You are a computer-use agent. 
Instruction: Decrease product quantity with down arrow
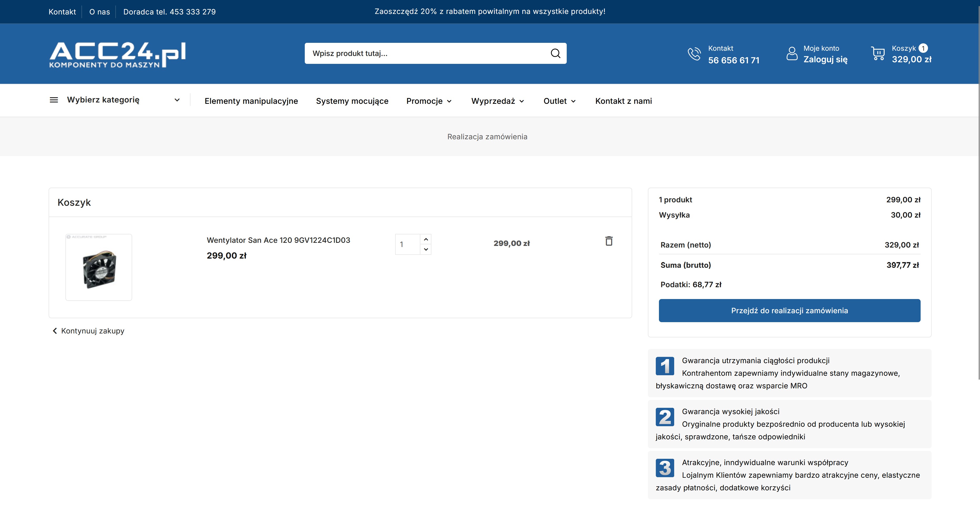pos(426,250)
